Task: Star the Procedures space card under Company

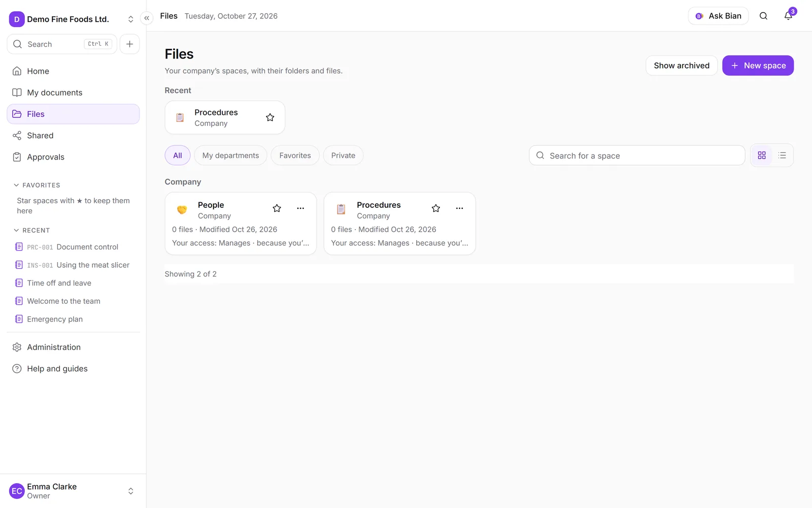Action: coord(436,208)
